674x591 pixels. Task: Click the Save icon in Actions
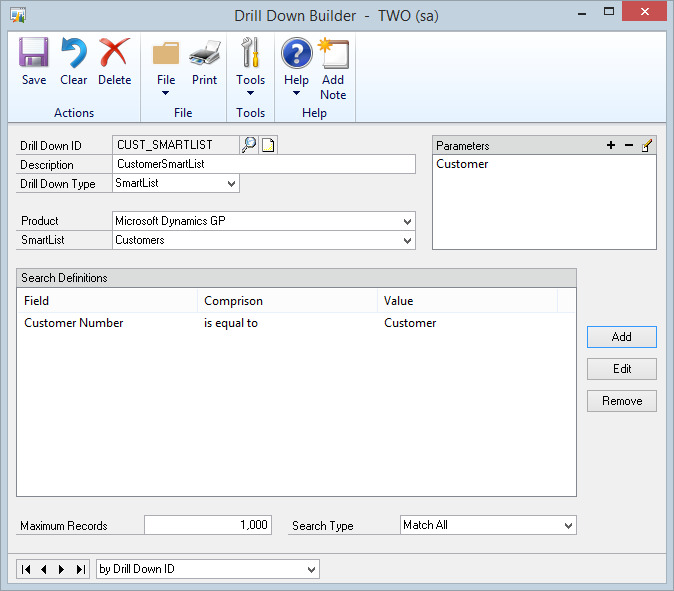point(34,52)
